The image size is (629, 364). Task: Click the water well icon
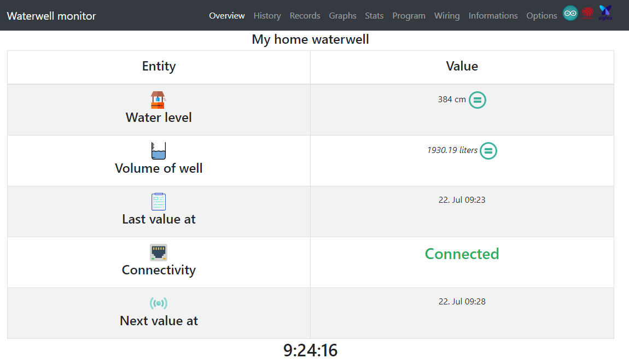pyautogui.click(x=158, y=100)
